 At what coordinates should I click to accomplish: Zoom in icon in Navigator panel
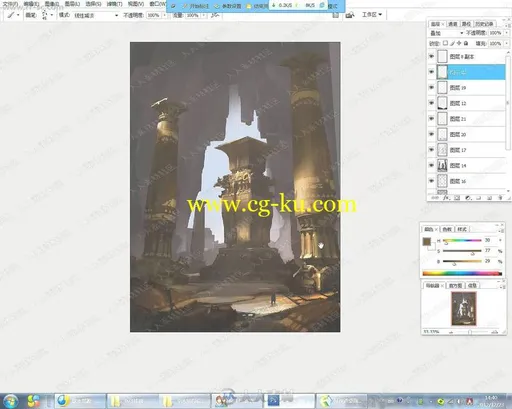pos(495,332)
